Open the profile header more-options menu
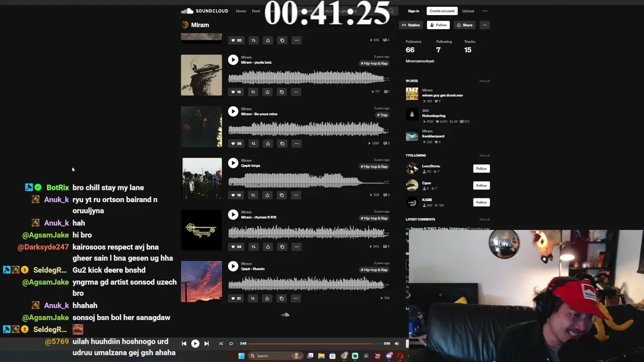This screenshot has height=362, width=644. click(485, 25)
